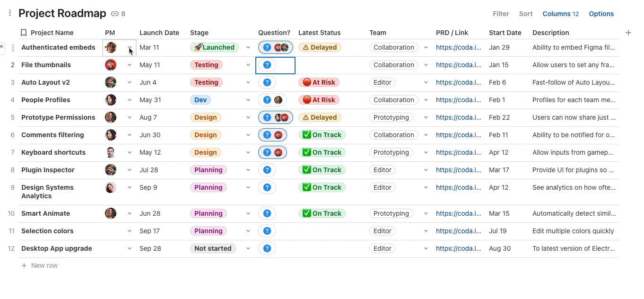Toggle question button on Auto Layout v2 row
This screenshot has height=299, width=644.
[267, 83]
